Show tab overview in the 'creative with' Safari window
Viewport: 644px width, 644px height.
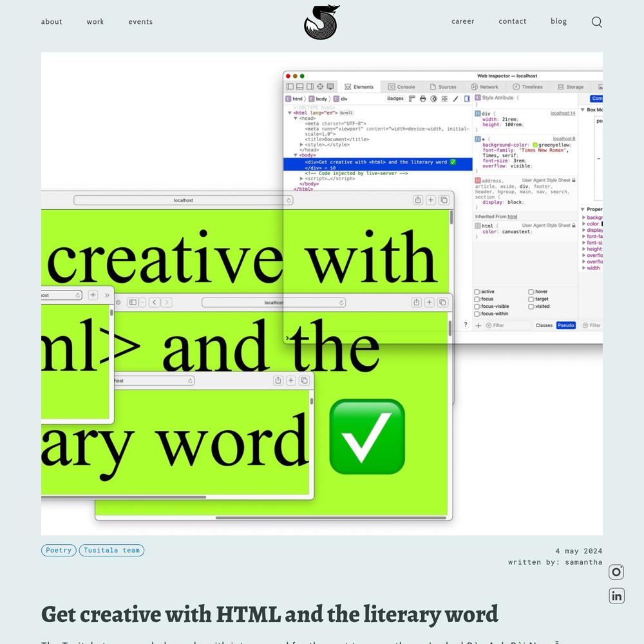coord(444,200)
